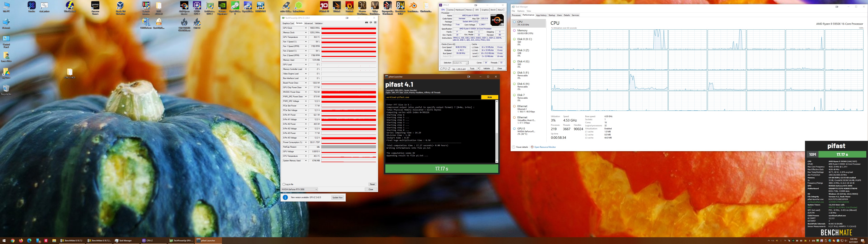This screenshot has width=868, height=244.
Task: Open the Firefox icon on taskbar
Action: coord(21,241)
